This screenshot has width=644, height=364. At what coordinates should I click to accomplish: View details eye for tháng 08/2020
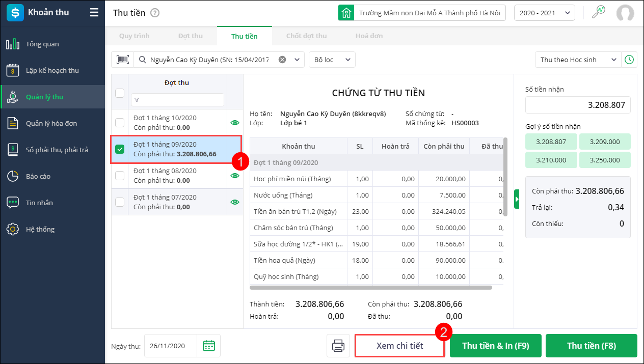[235, 176]
